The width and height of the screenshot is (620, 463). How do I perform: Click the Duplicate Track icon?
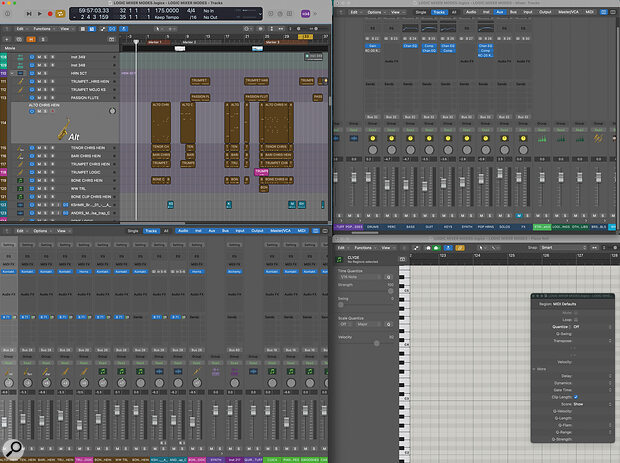(19, 39)
